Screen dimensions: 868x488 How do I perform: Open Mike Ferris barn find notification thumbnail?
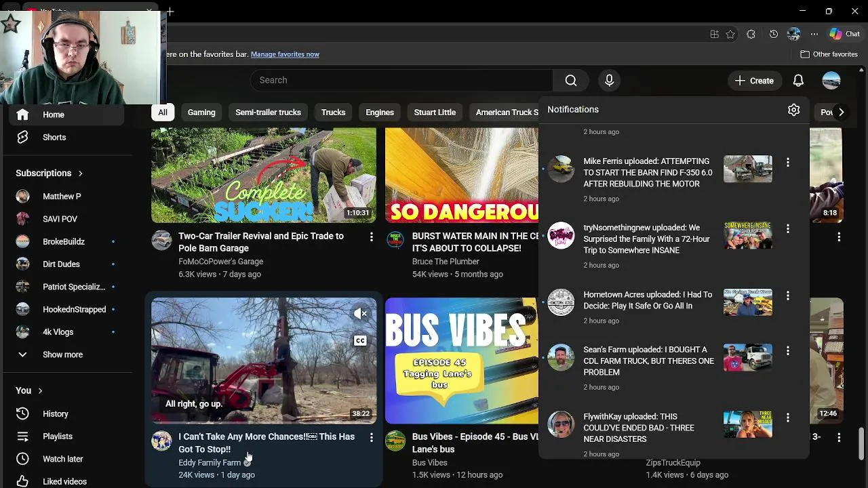point(747,169)
